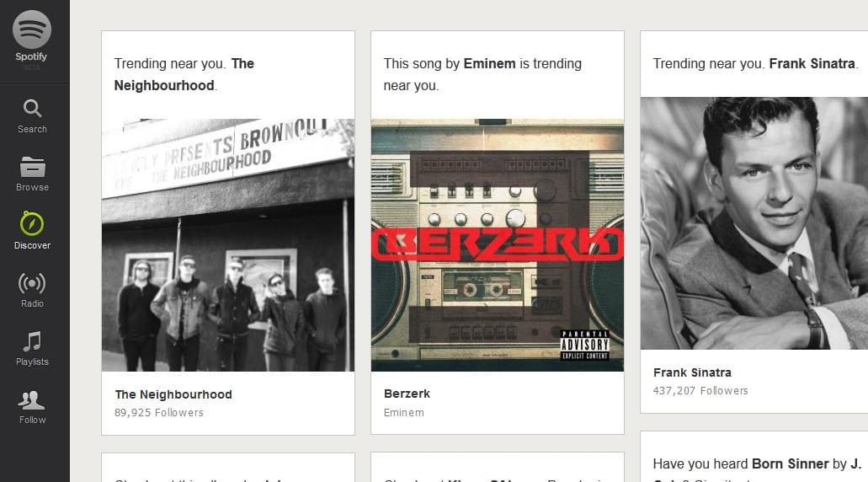Click bold The Neighbourhood link in headline
Screen dimensions: 868x482
[164, 85]
